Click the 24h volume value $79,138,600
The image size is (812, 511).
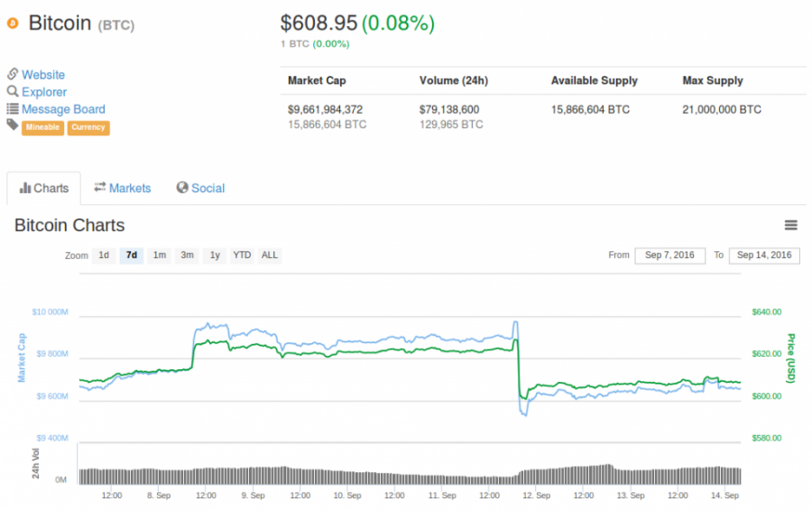pyautogui.click(x=449, y=109)
